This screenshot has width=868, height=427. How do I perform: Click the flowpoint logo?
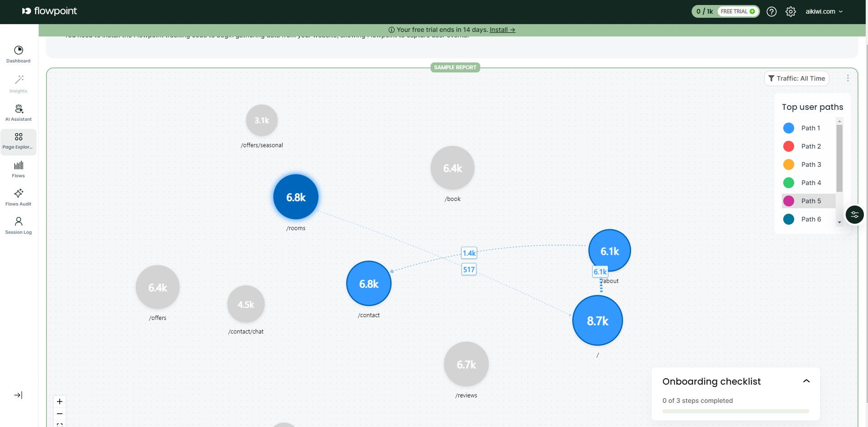pos(50,11)
